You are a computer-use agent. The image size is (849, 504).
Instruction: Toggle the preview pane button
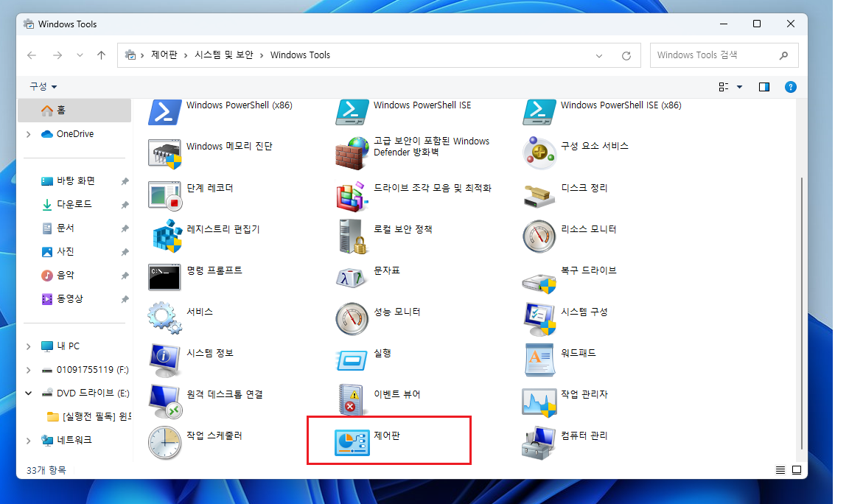764,87
